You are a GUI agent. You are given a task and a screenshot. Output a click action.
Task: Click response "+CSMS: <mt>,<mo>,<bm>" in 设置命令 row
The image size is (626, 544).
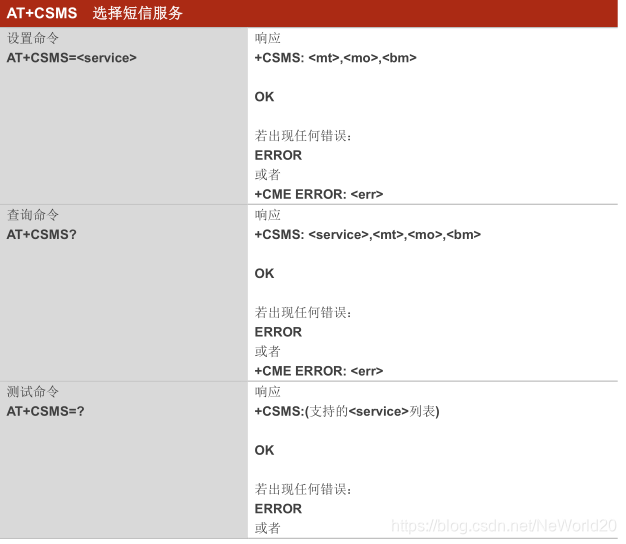click(335, 58)
